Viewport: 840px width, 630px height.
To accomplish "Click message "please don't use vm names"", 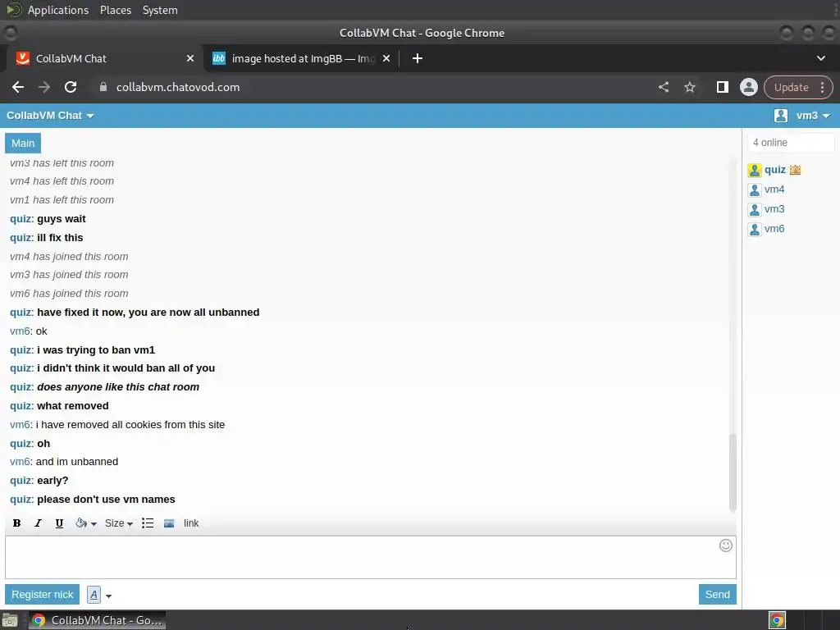I will tap(106, 500).
